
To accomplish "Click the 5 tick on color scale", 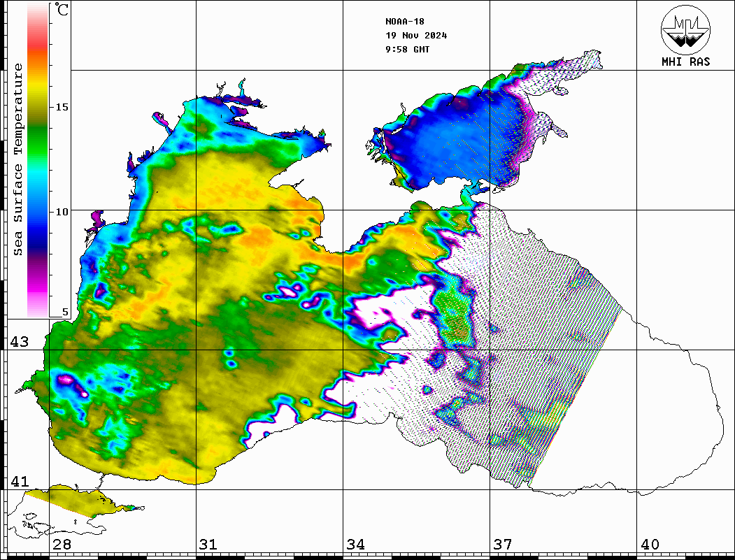I will coord(65,312).
